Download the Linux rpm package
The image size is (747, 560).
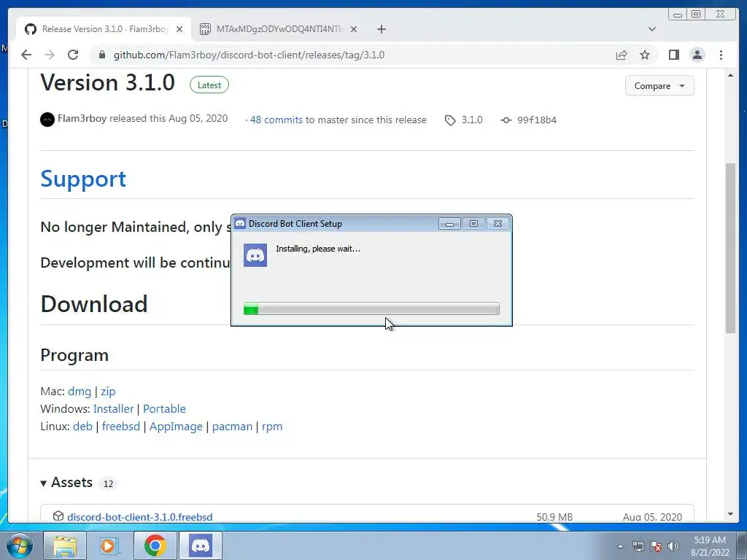tap(272, 426)
